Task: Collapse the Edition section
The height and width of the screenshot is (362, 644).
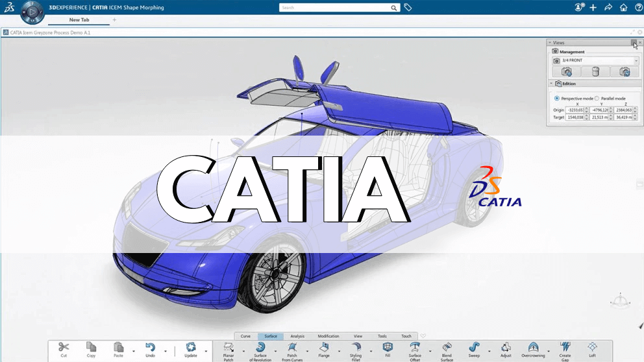Action: 551,84
